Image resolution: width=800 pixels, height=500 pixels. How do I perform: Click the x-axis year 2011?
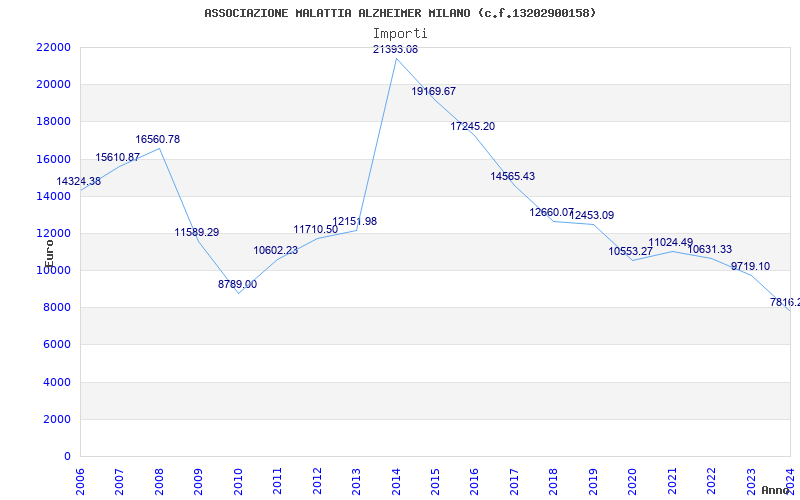[x=278, y=480]
